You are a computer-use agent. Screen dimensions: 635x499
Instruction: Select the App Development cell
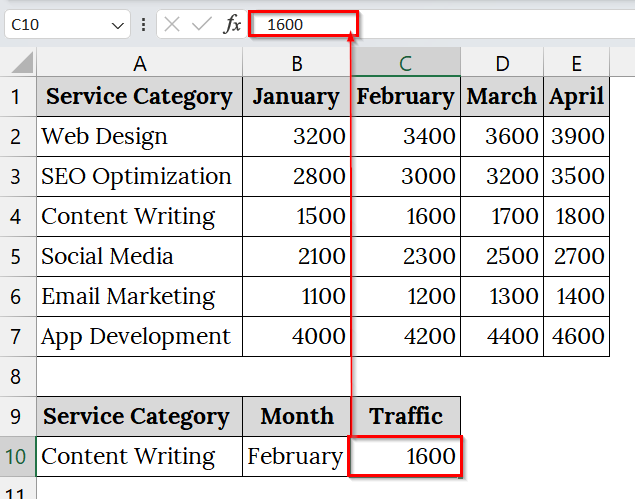pos(140,337)
